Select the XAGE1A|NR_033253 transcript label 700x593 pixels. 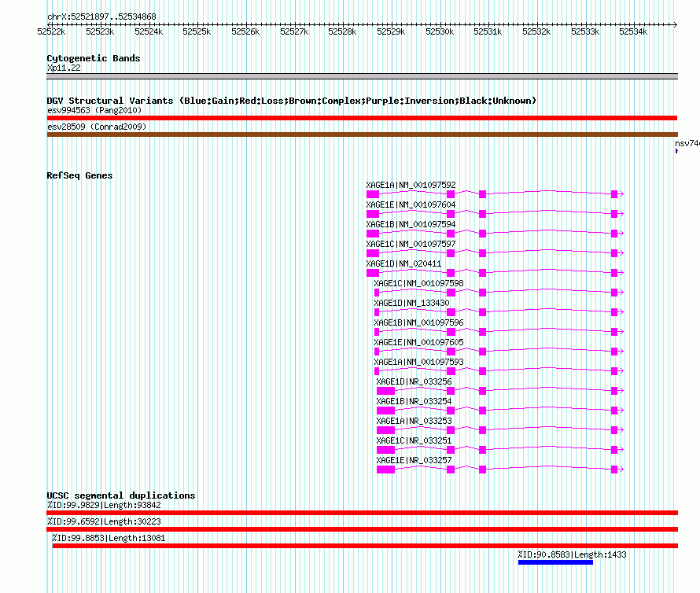414,421
